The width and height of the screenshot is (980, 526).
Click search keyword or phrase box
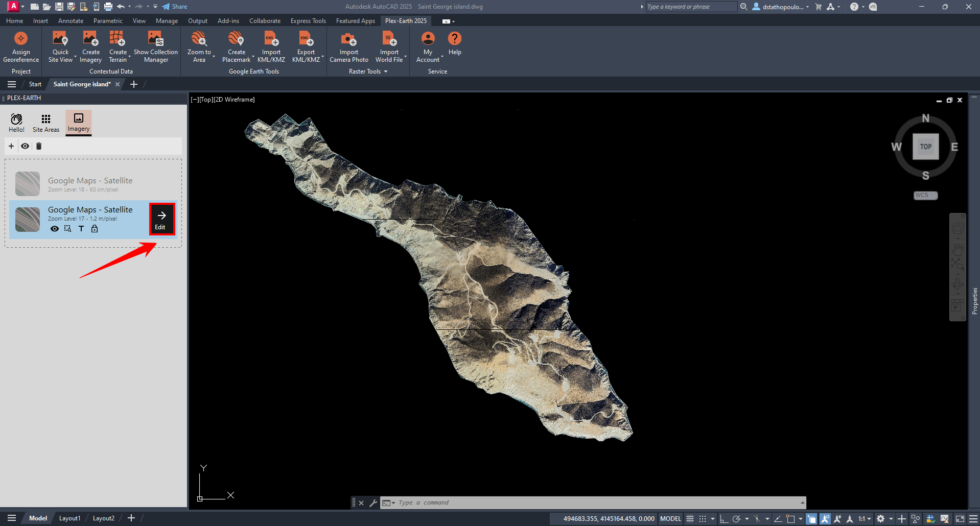691,7
